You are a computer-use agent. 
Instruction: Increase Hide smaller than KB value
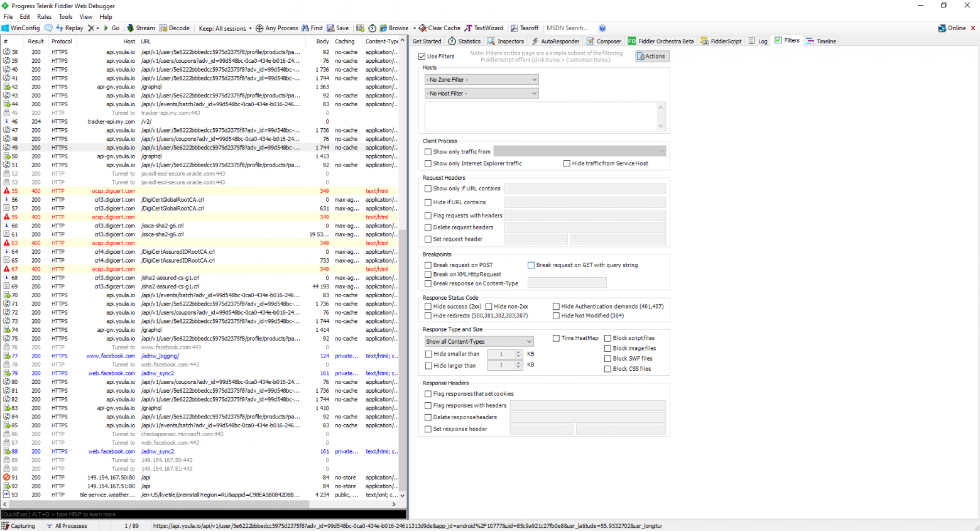point(518,352)
